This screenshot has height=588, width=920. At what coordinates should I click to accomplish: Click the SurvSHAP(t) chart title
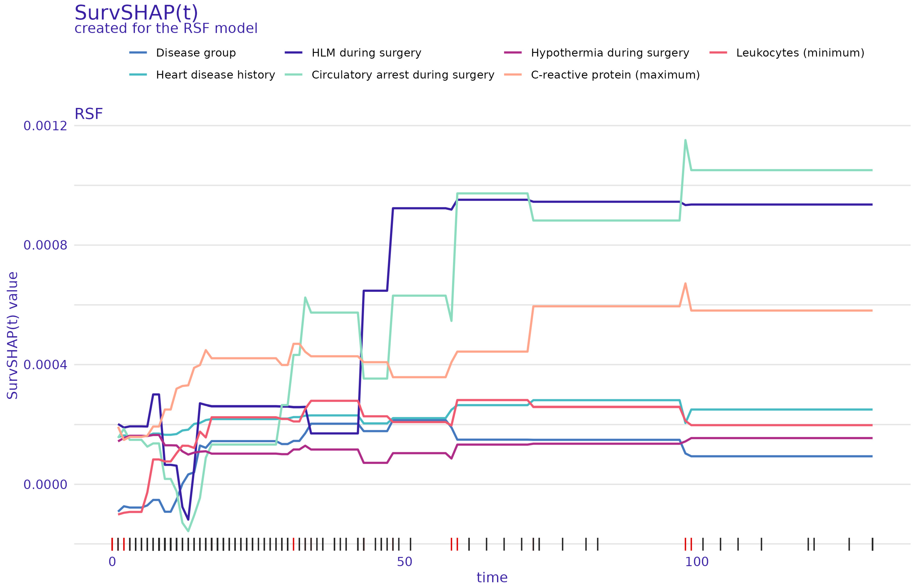tap(136, 13)
